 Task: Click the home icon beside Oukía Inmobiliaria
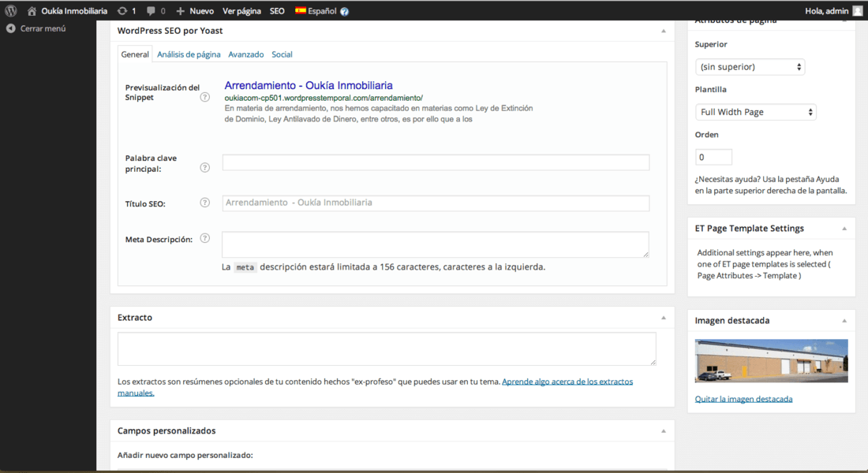click(32, 11)
